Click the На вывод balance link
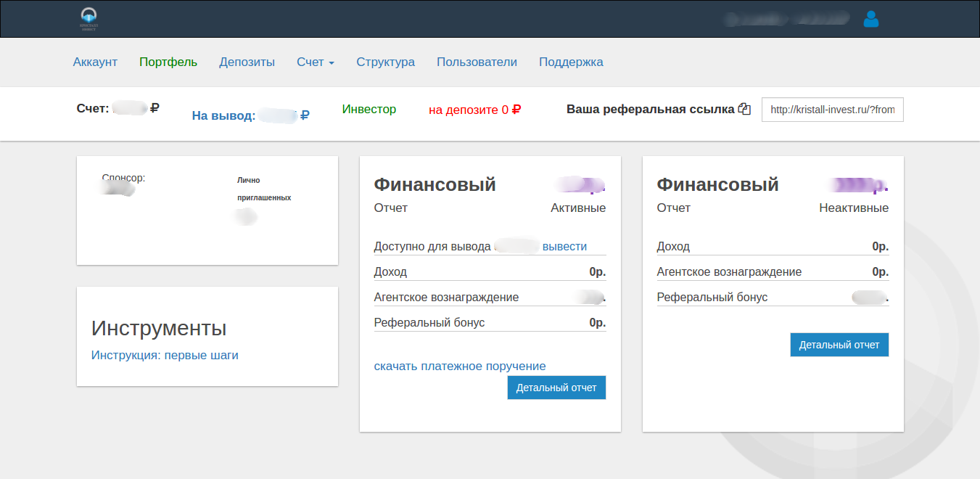The width and height of the screenshot is (980, 479). [251, 115]
